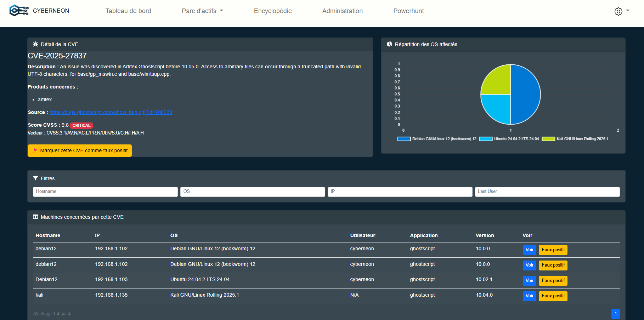Click the bug icon beside Détail de la CVE
The height and width of the screenshot is (320, 644).
coord(35,44)
